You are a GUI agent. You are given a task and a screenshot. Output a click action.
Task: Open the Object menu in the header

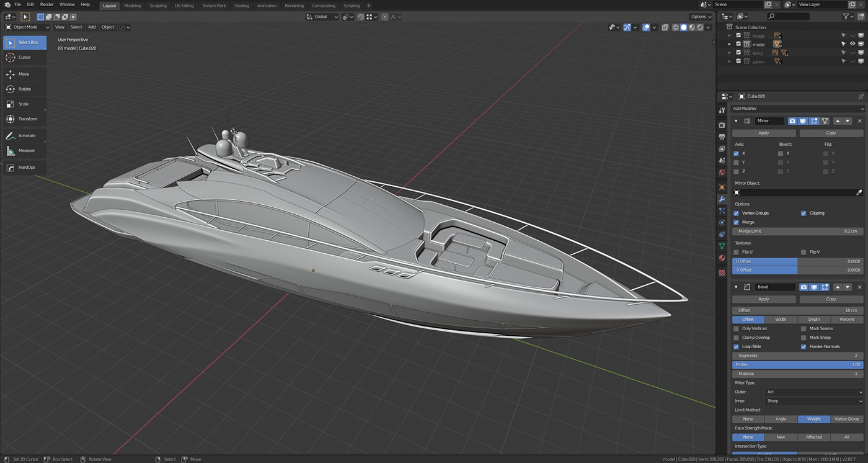107,27
